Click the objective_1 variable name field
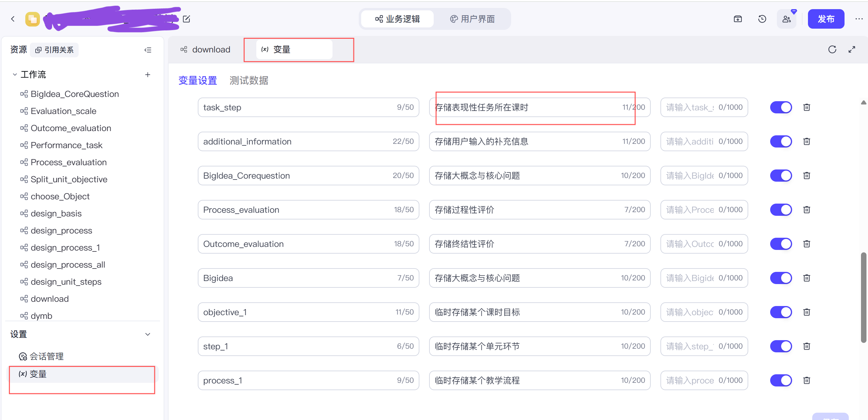The image size is (868, 420). pos(297,312)
